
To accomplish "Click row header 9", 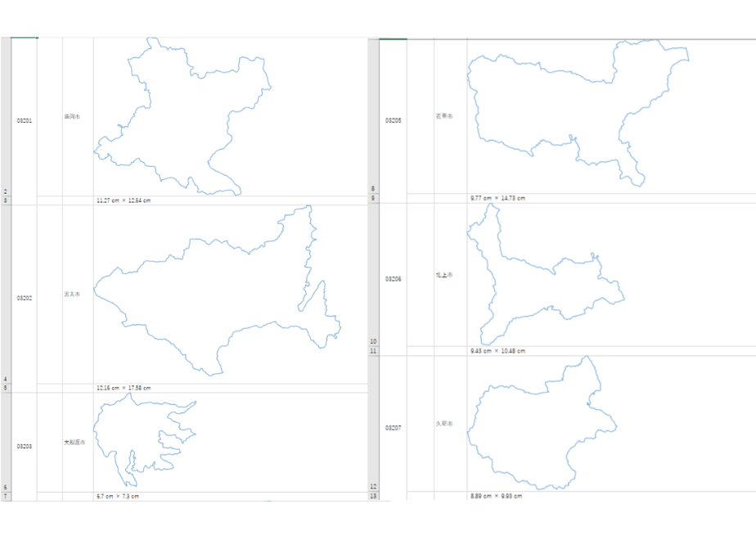I will tap(373, 198).
